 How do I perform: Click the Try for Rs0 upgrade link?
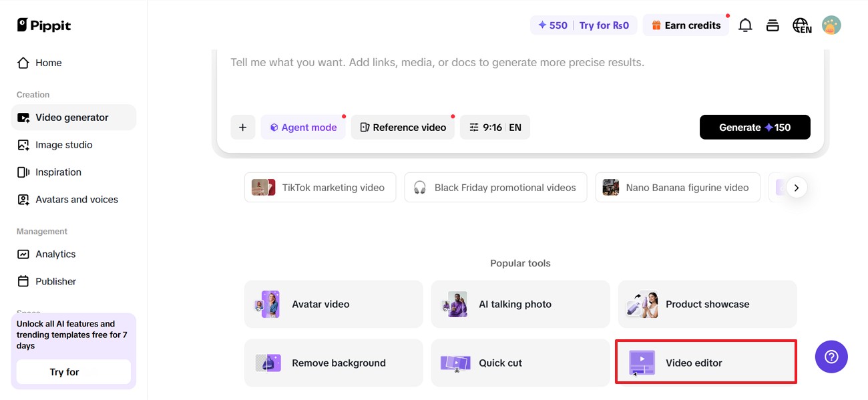(604, 25)
